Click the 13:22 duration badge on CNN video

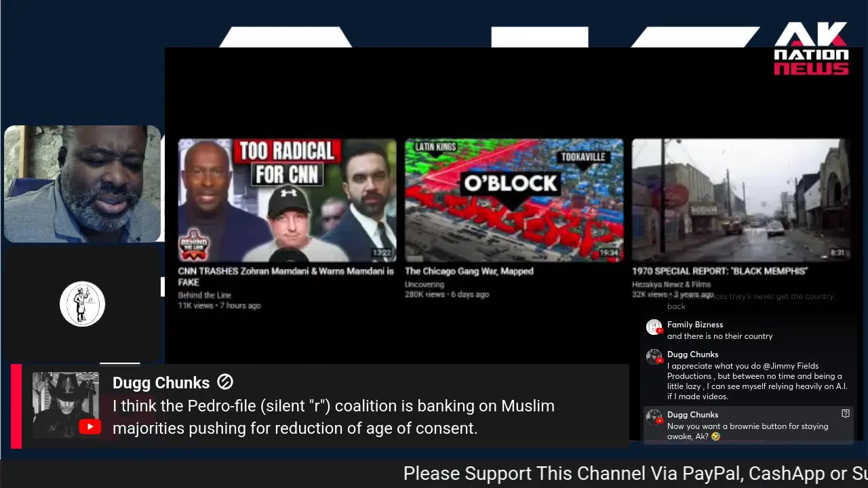(382, 253)
